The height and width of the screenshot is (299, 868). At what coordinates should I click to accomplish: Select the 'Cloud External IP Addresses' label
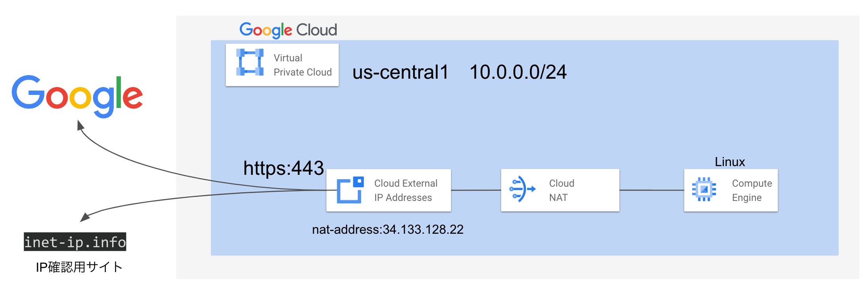[x=406, y=190]
